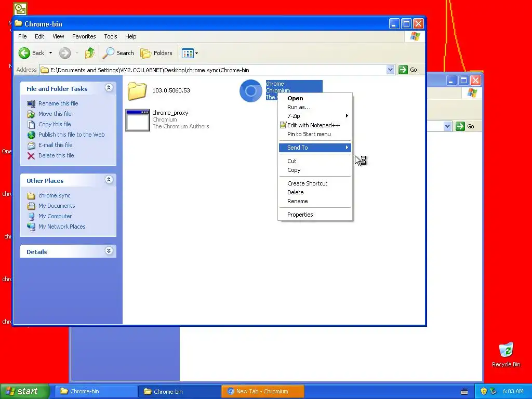Choose Pin to Start menu
532x399 pixels.
click(x=315, y=134)
